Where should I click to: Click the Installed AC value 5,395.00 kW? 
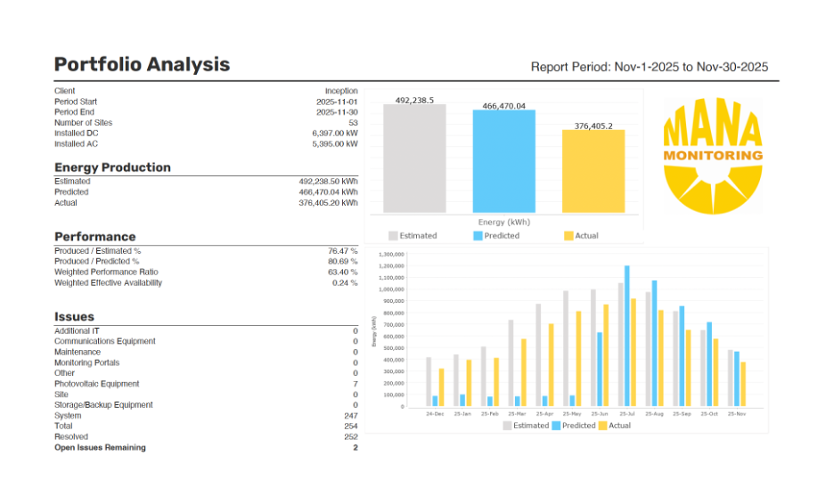click(x=334, y=144)
